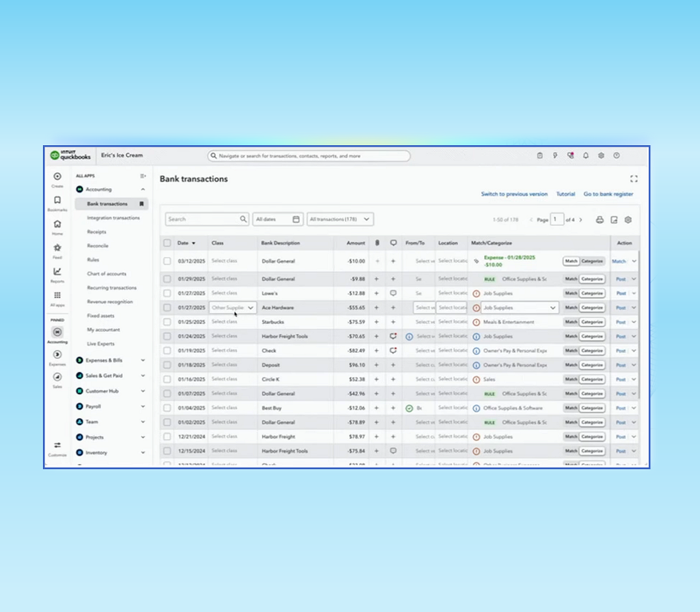Open the All transactions (178) filter dropdown
Image resolution: width=700 pixels, height=612 pixels.
[x=340, y=219]
